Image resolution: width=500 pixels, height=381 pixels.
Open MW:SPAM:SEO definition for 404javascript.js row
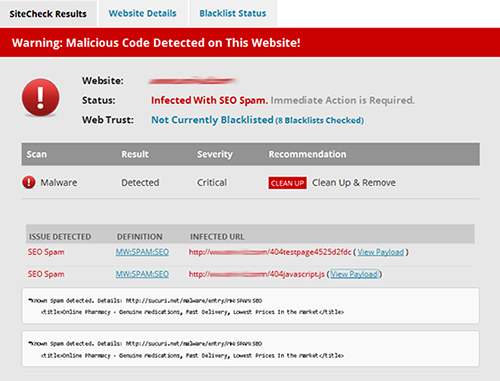pyautogui.click(x=142, y=274)
